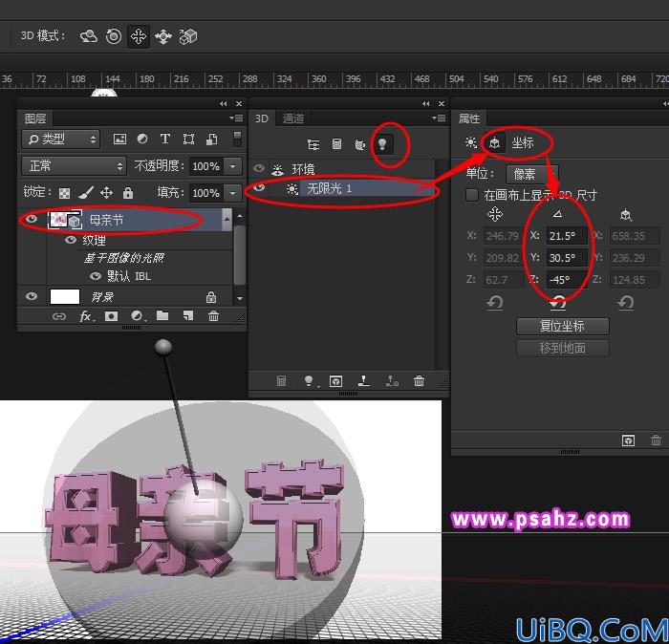Filter layers by text type

(x=165, y=140)
